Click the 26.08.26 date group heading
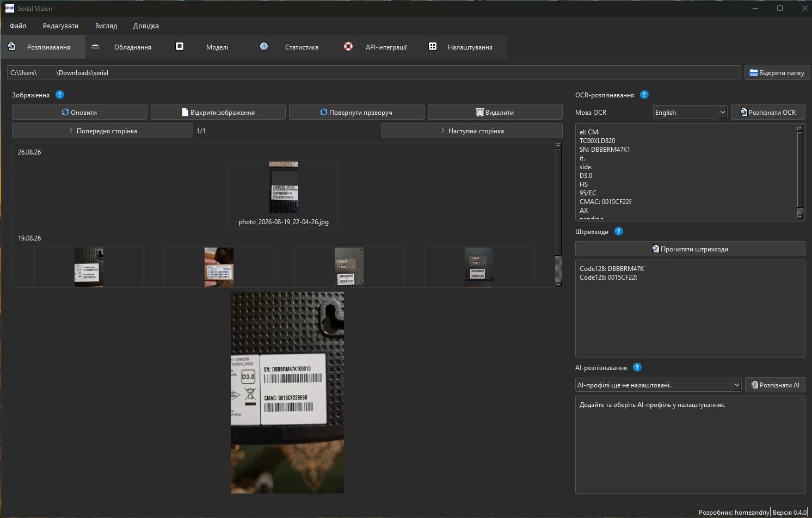The width and height of the screenshot is (812, 518). 29,152
